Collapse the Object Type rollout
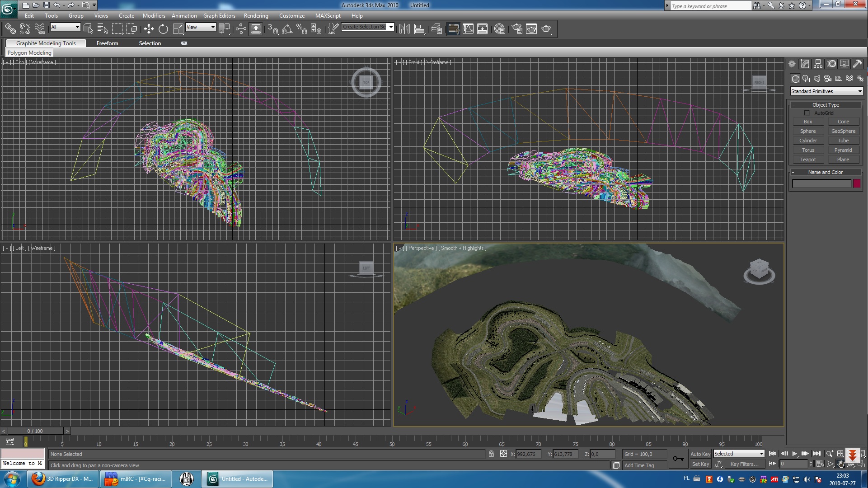Viewport: 868px width, 488px height. pos(826,105)
